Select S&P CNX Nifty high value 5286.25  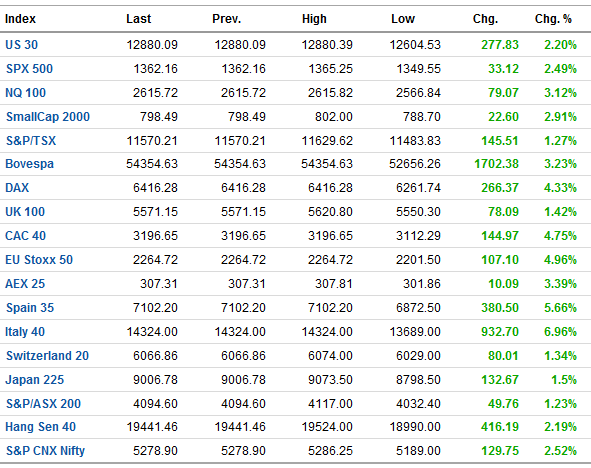pos(330,451)
